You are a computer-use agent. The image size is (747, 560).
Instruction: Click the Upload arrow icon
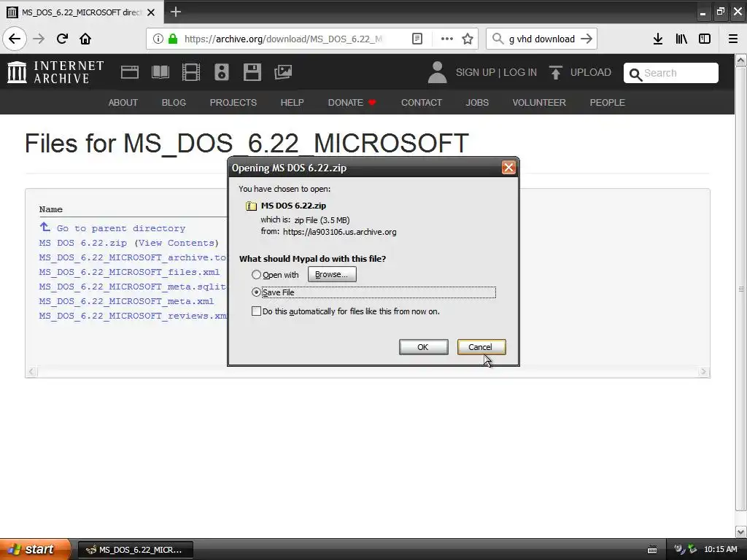coord(555,72)
